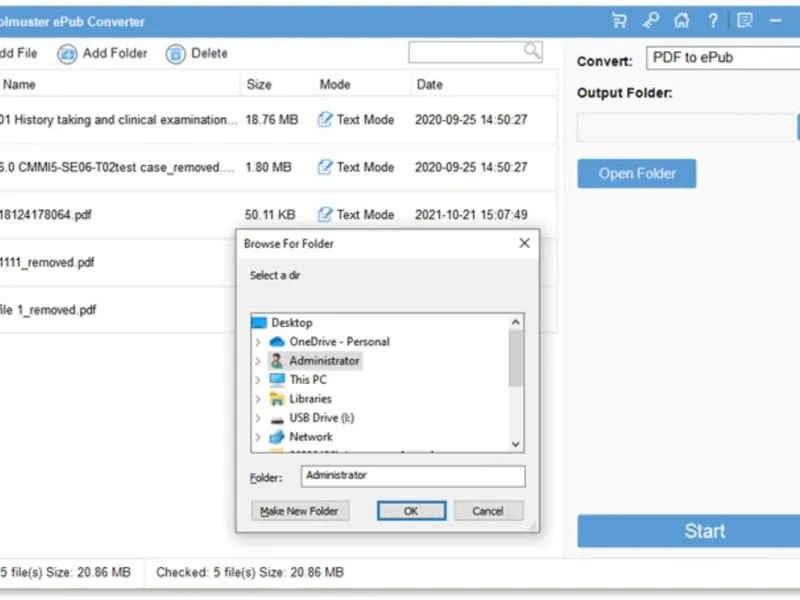Screen dimensions: 800x600
Task: Open help via question mark icon
Action: pos(713,21)
